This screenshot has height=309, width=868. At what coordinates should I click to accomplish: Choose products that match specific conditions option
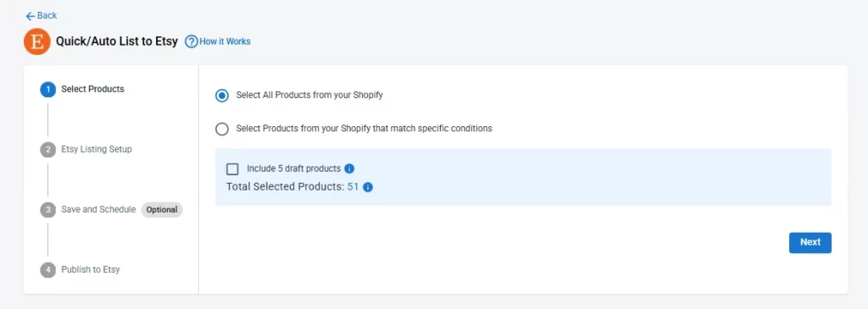[x=222, y=129]
